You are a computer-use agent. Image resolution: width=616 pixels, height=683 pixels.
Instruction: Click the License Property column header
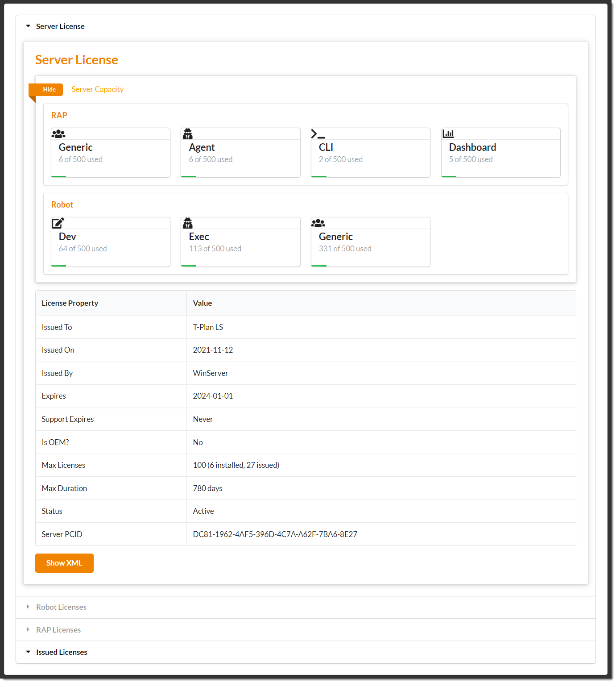(x=70, y=303)
